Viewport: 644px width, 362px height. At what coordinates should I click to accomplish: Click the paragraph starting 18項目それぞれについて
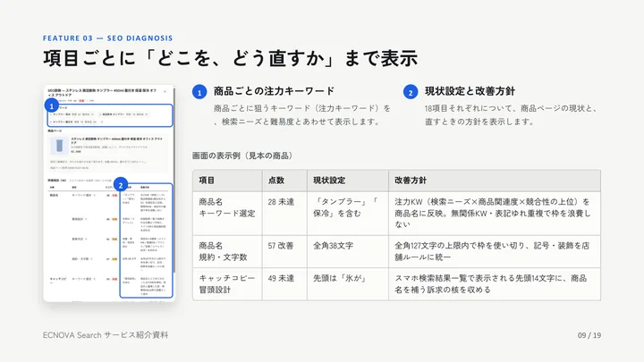pyautogui.click(x=511, y=115)
